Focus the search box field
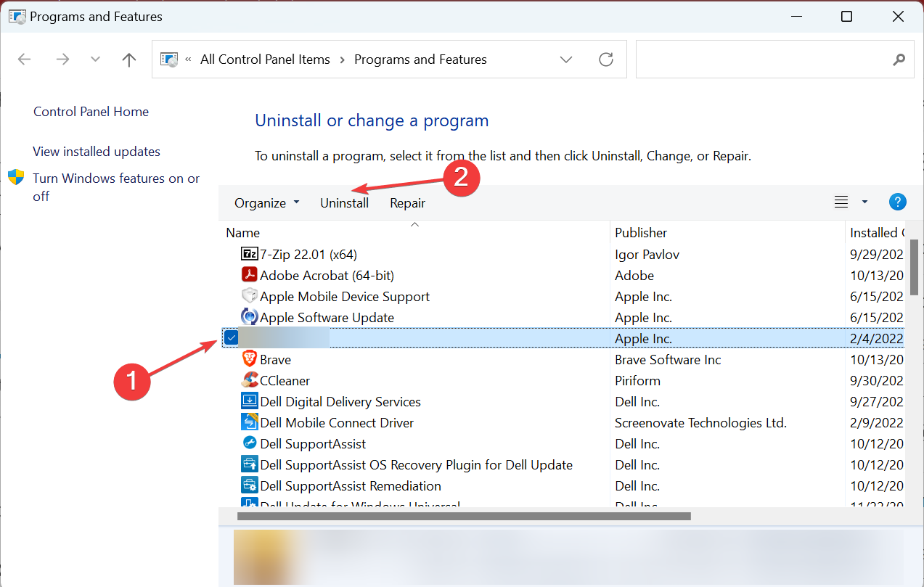Screen dimensions: 924x587 [x=774, y=59]
